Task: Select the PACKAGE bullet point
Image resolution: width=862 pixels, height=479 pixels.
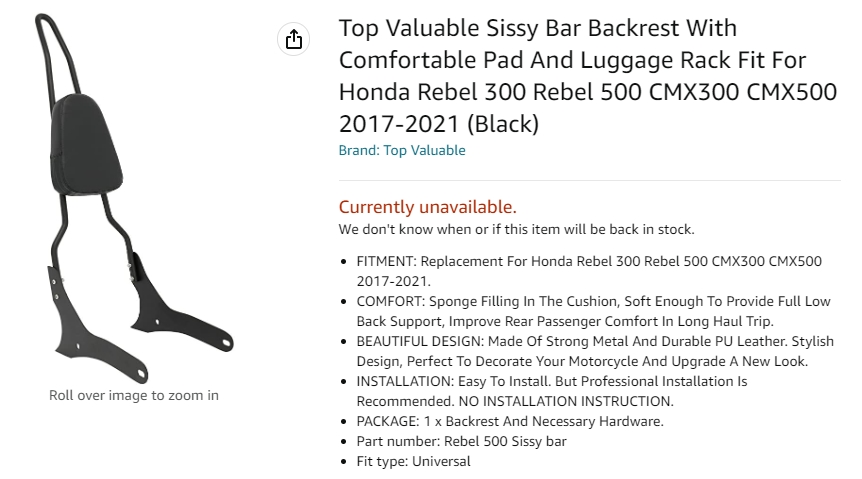Action: coord(510,421)
